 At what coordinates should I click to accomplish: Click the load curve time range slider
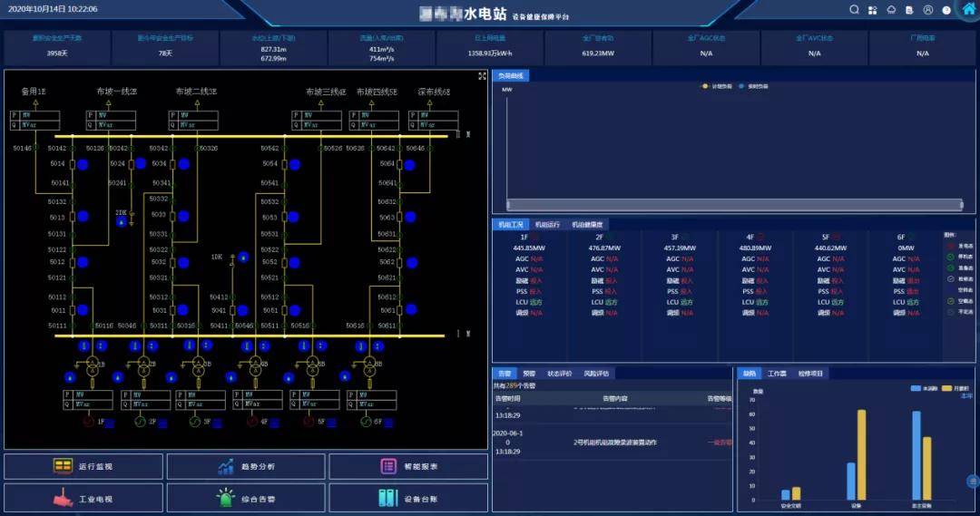733,204
